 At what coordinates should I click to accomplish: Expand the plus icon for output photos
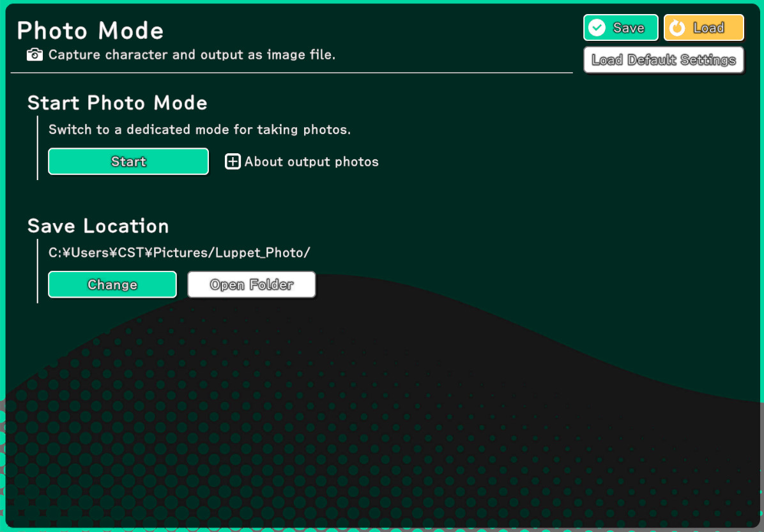tap(233, 162)
